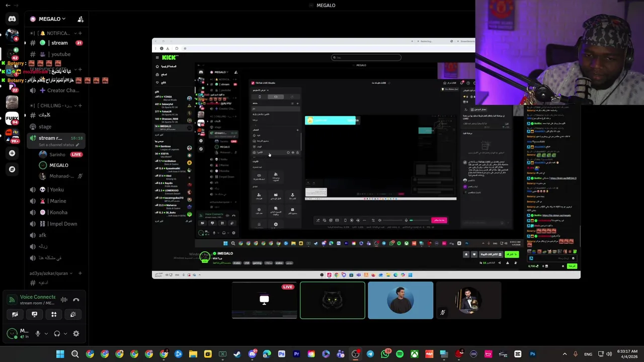Open voice connection signal strength icon
Viewport: 644px width, 362px height.
tap(12, 300)
